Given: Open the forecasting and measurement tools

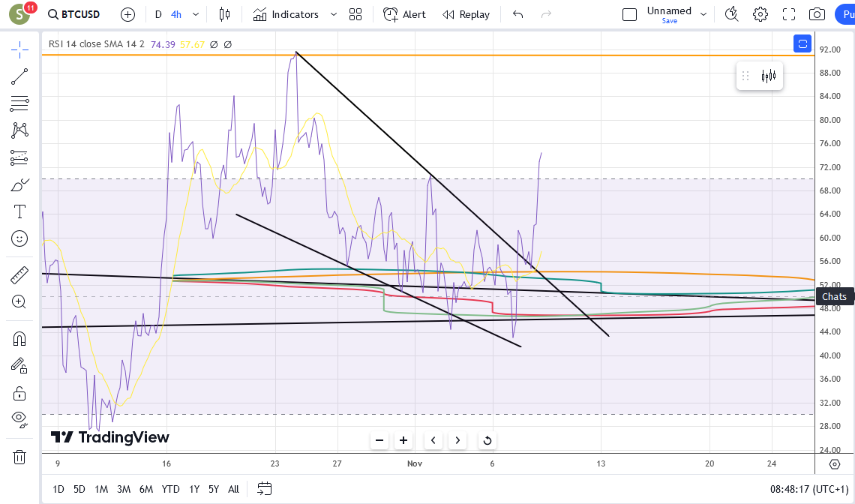Looking at the screenshot, I should (19, 158).
